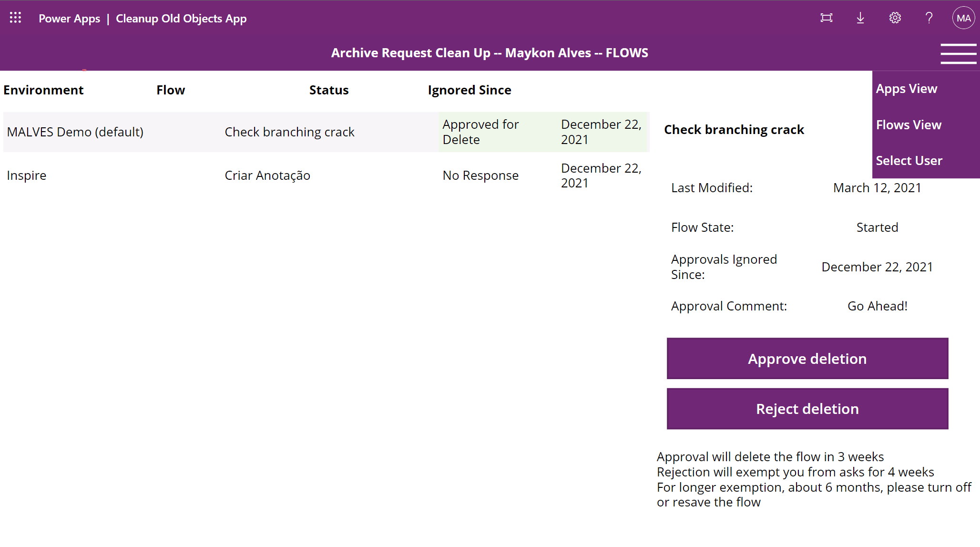Open the settings gear icon
The width and height of the screenshot is (980, 547).
895,18
